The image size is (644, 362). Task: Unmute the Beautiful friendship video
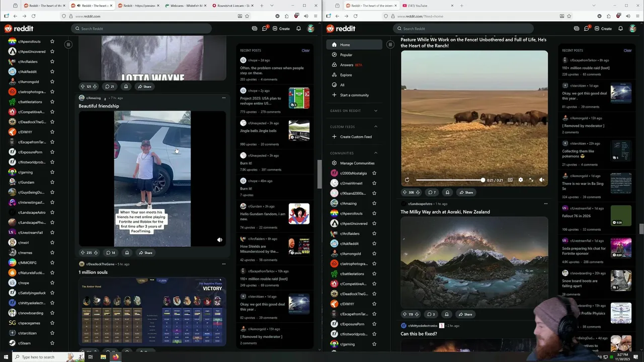[x=219, y=240]
